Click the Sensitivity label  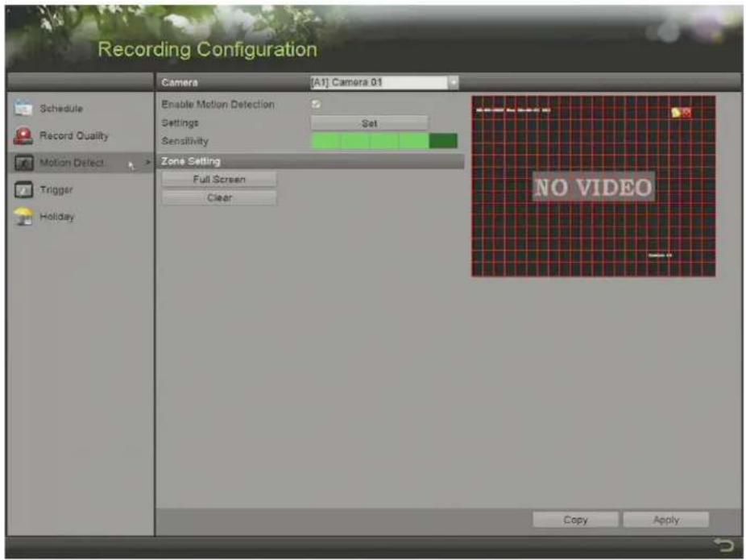184,141
